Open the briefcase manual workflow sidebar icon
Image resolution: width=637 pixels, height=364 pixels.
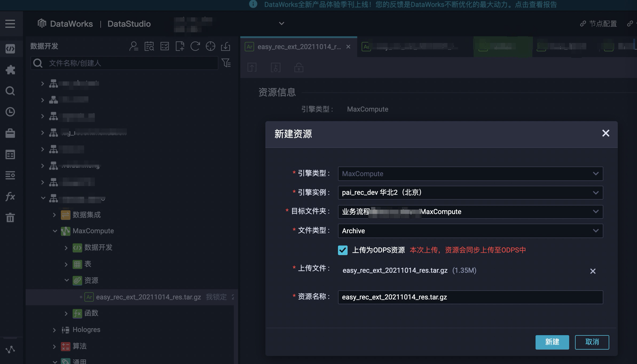click(10, 133)
